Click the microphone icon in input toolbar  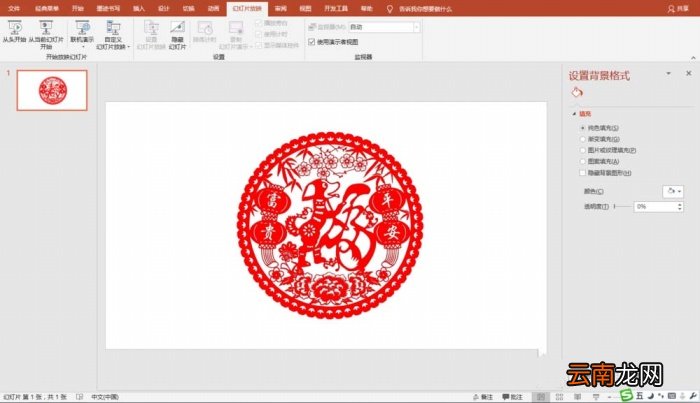click(x=682, y=396)
